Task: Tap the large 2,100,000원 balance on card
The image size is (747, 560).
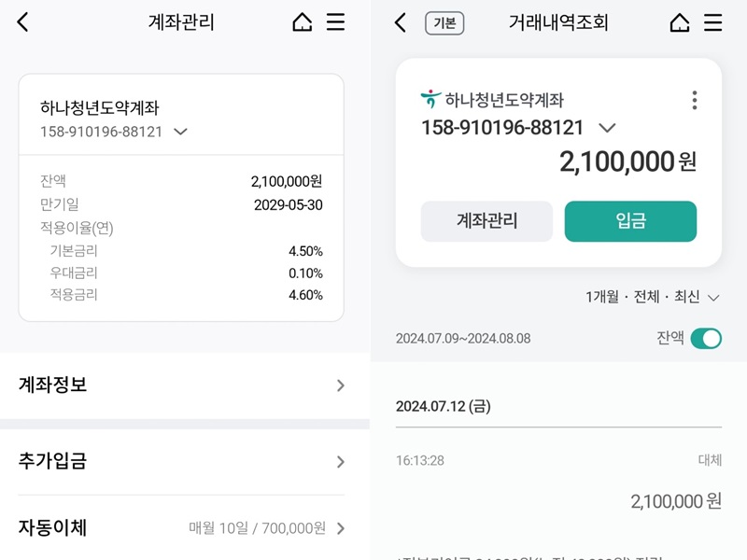Action: click(627, 161)
